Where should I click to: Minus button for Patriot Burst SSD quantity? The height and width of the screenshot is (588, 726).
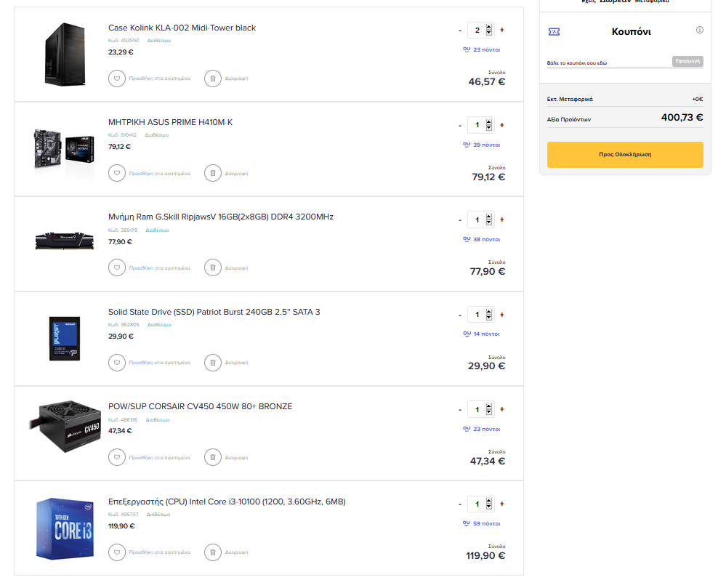pos(460,315)
